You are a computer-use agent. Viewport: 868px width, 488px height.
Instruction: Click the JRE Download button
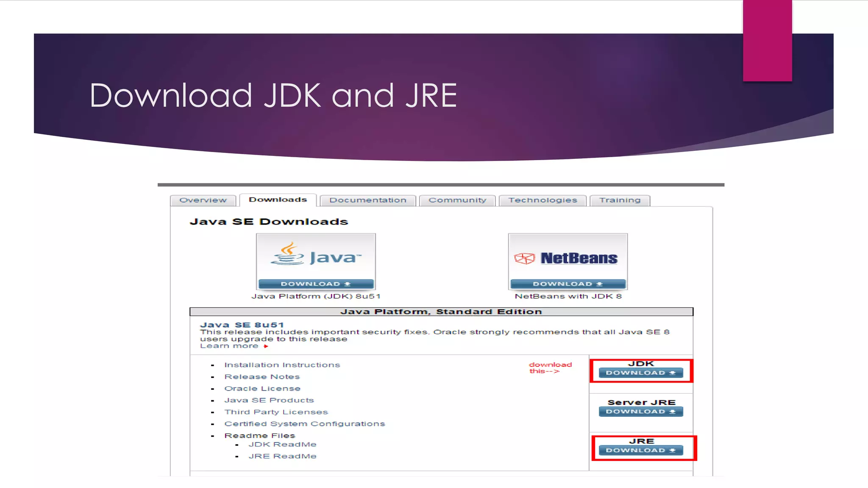[641, 450]
